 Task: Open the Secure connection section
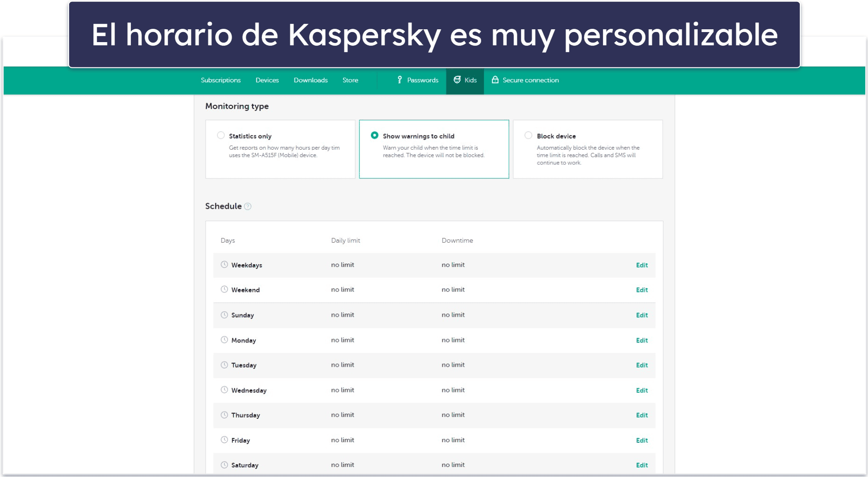click(525, 80)
